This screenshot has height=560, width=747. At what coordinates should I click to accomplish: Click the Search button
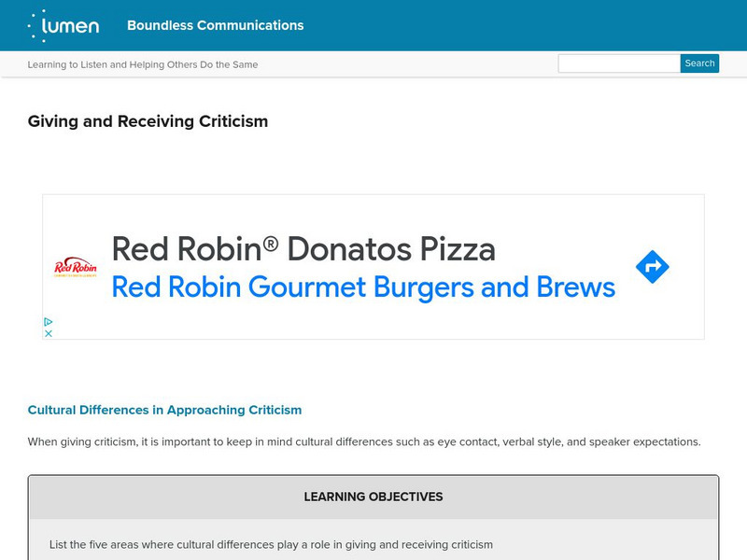[x=699, y=63]
